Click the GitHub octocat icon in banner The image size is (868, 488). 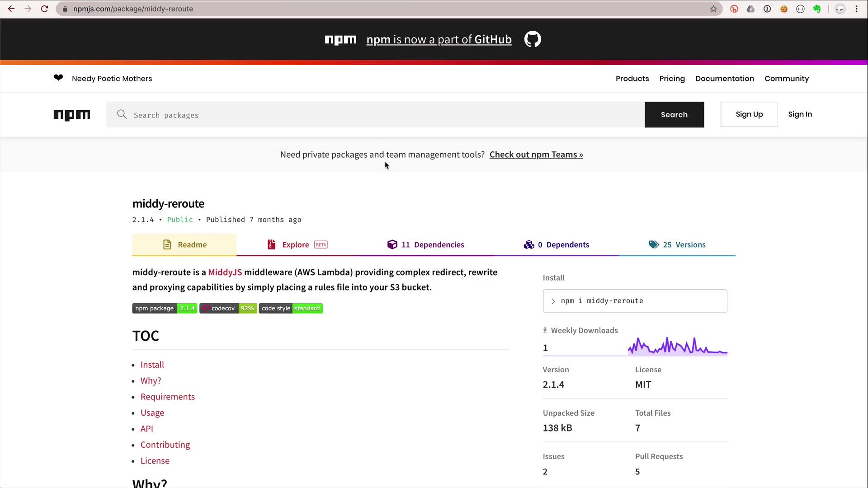(532, 39)
